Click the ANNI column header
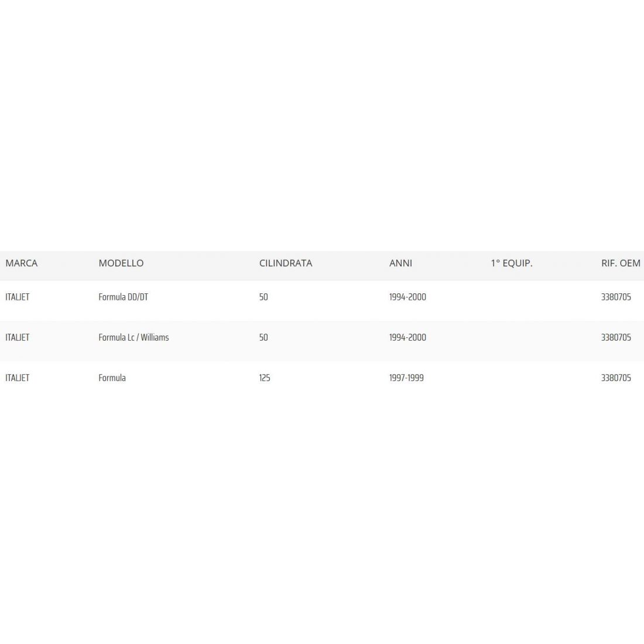644x644 pixels. point(400,263)
